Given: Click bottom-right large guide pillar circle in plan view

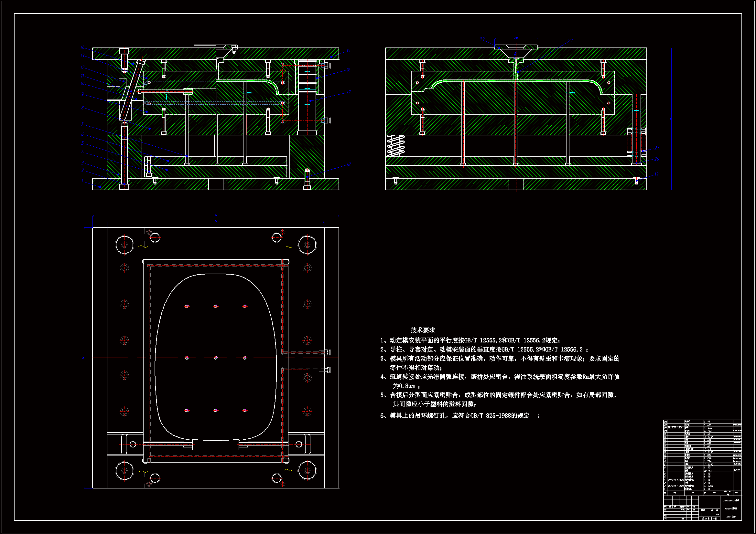Looking at the screenshot, I should 307,470.
